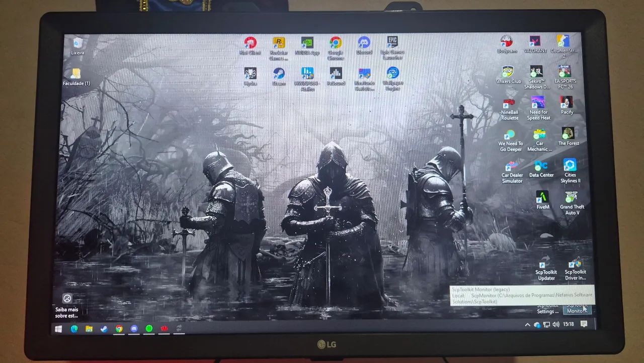Open Microsoft Edge from the taskbar
Viewport: 644px width, 363px height.
pyautogui.click(x=74, y=329)
